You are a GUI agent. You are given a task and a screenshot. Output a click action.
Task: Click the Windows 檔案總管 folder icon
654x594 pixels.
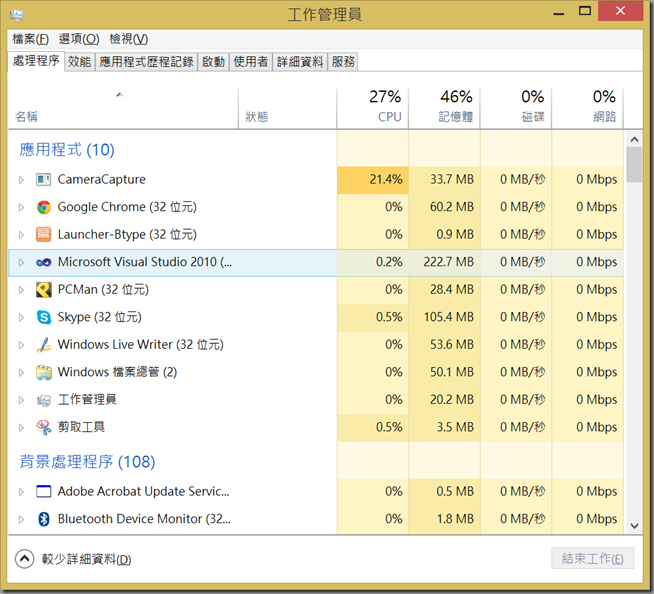pos(43,373)
